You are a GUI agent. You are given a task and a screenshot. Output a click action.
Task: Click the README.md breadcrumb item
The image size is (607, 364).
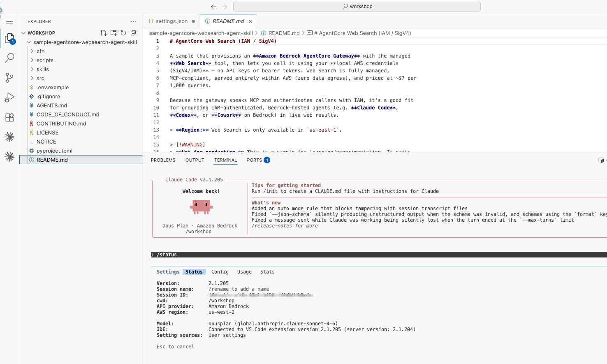(280, 33)
